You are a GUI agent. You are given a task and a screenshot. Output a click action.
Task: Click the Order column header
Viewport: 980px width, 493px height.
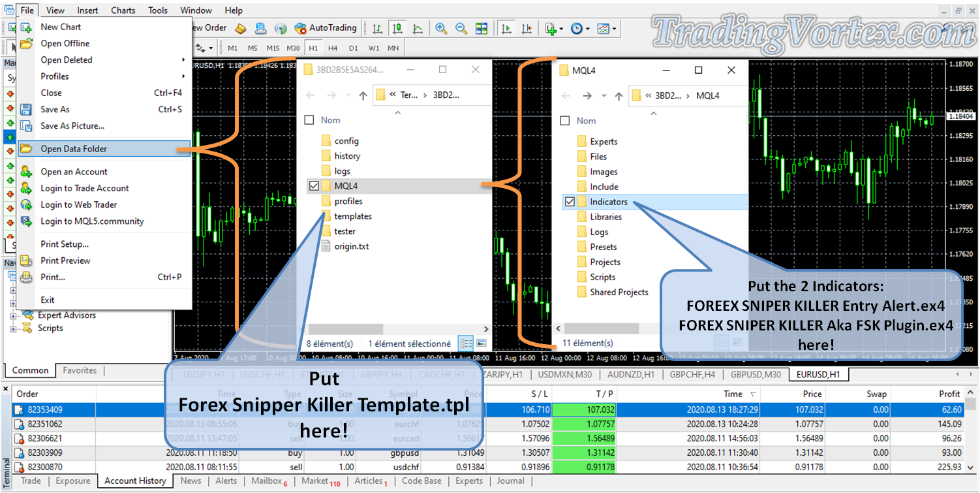pos(55,394)
